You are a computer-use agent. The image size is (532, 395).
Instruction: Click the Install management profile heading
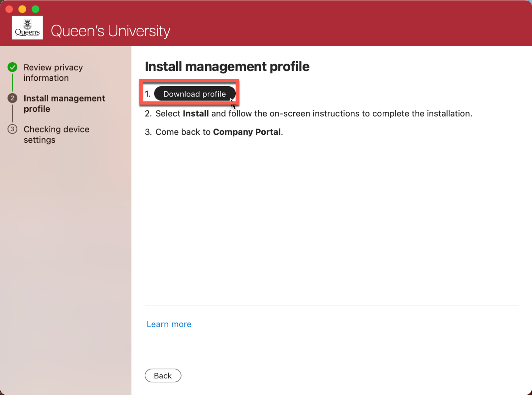click(227, 66)
